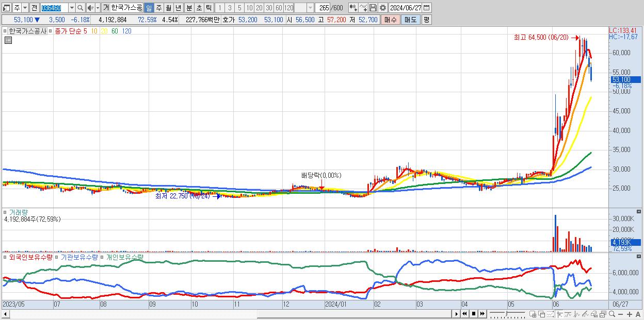Image resolution: width=644 pixels, height=320 pixels.
Task: Click the overlapping windows icon
Action: pyautogui.click(x=542, y=314)
